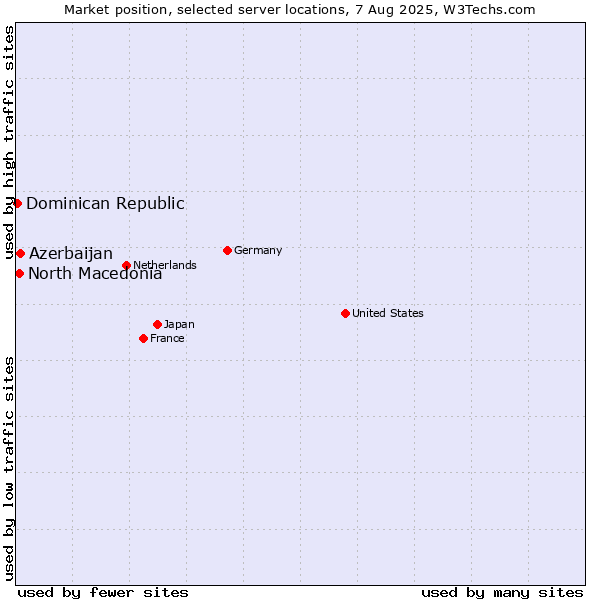Click the 'Dominican Republic' label text
The image size is (600, 600).
point(105,204)
